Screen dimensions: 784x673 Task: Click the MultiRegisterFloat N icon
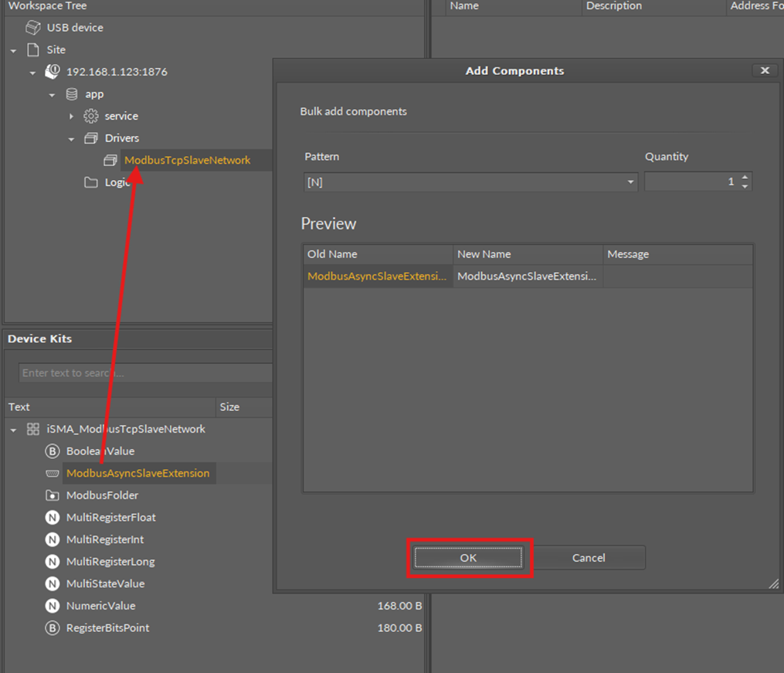53,518
